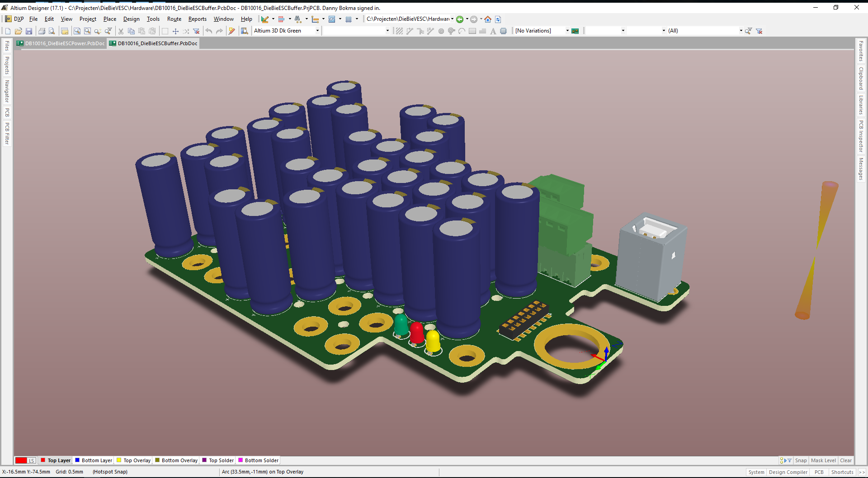Click the green Back navigation arrow
The height and width of the screenshot is (478, 868).
tap(460, 19)
